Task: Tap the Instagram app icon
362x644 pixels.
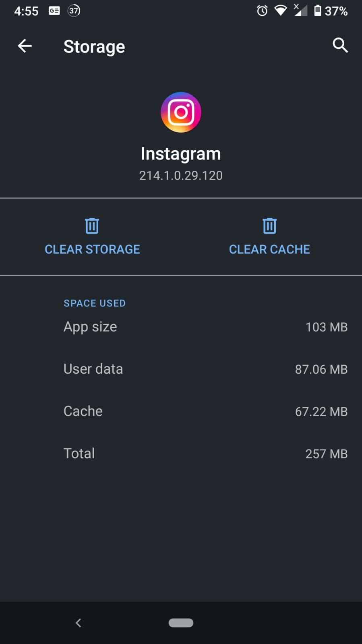Action: tap(181, 112)
